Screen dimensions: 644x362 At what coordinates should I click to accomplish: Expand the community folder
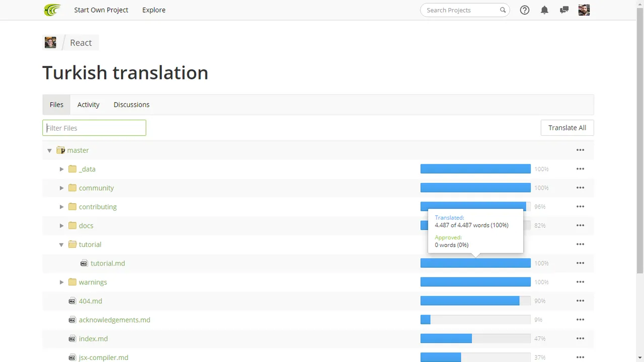(x=61, y=188)
